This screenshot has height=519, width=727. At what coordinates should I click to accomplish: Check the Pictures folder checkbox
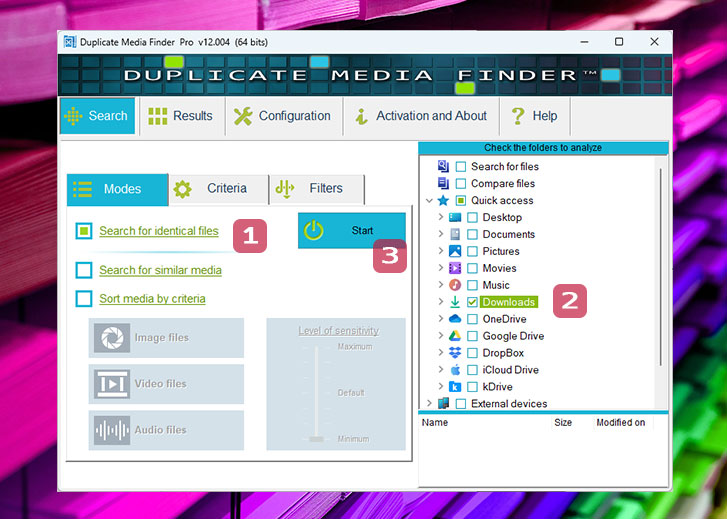click(472, 251)
